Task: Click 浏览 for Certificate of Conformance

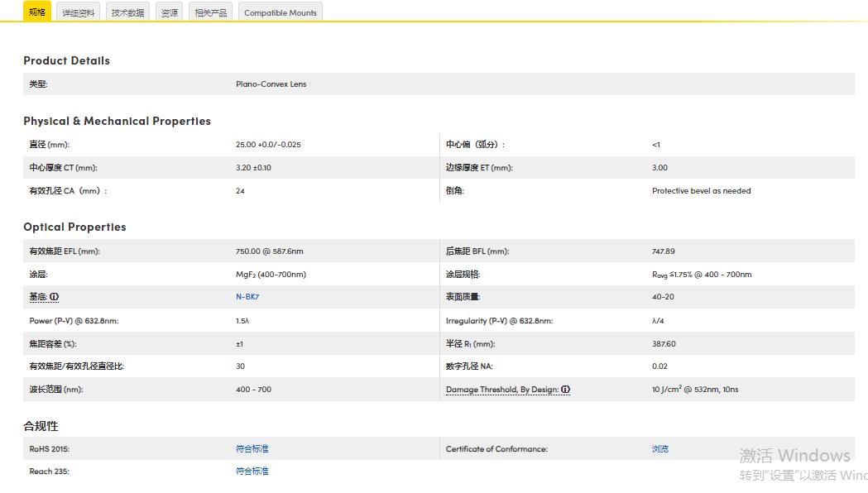Action: coord(659,449)
